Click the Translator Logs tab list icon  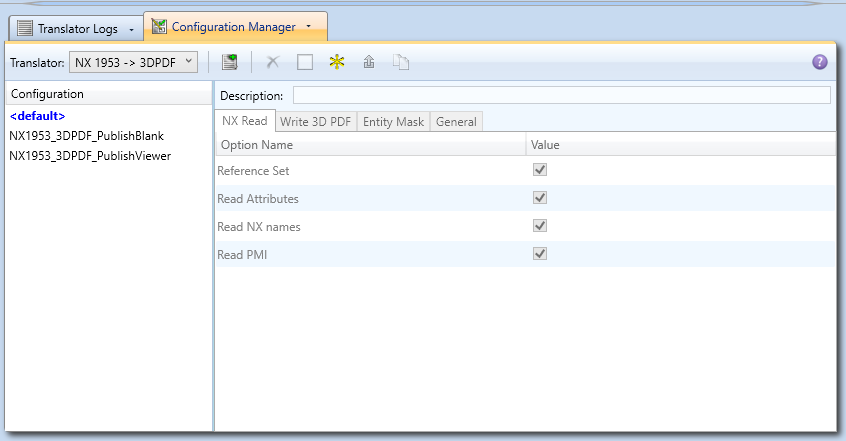[25, 28]
